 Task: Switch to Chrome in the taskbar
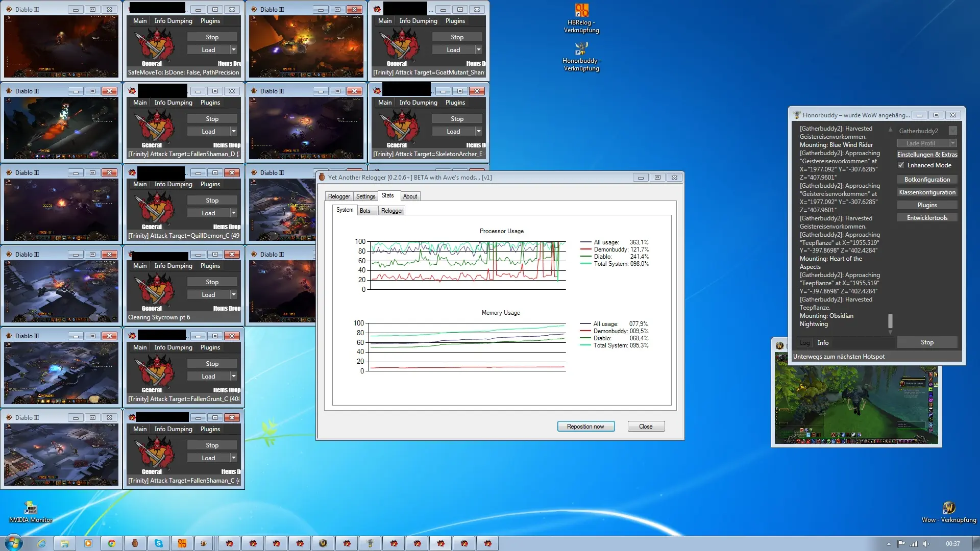(x=112, y=543)
